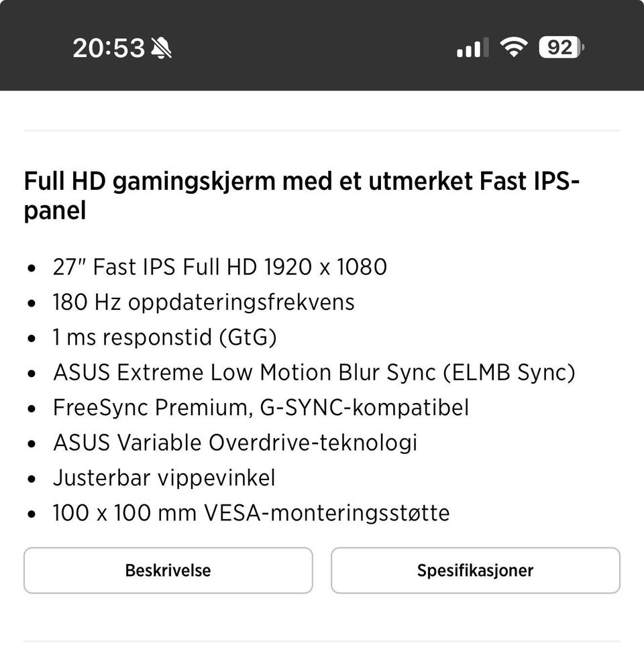
Task: Tap the cellular signal strength bars
Action: (469, 48)
